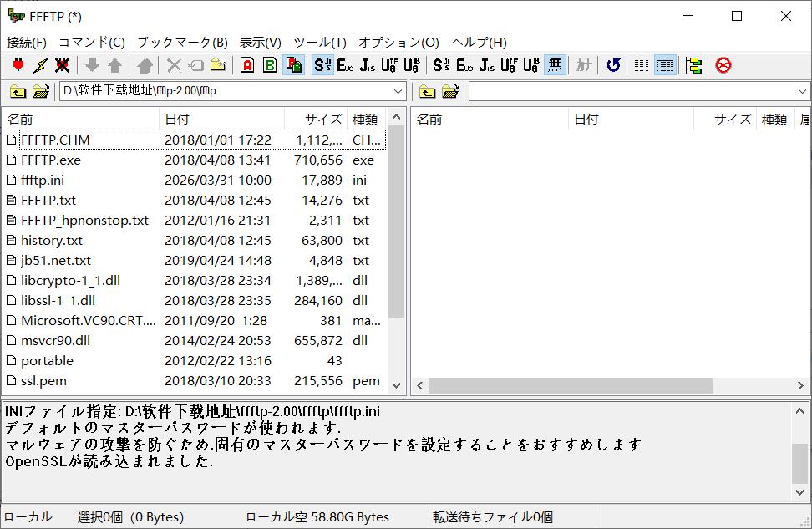The image size is (812, 529).
Task: Expand the remote path dropdown
Action: (802, 92)
